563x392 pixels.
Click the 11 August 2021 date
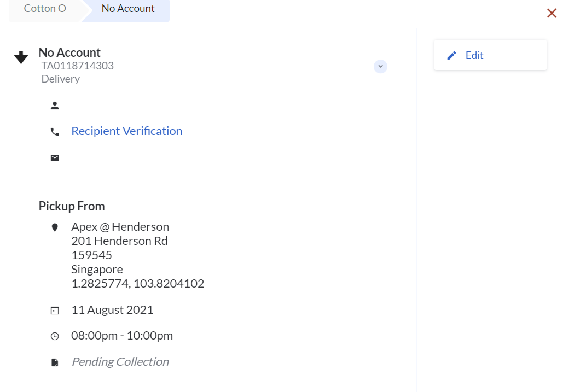pyautogui.click(x=112, y=310)
